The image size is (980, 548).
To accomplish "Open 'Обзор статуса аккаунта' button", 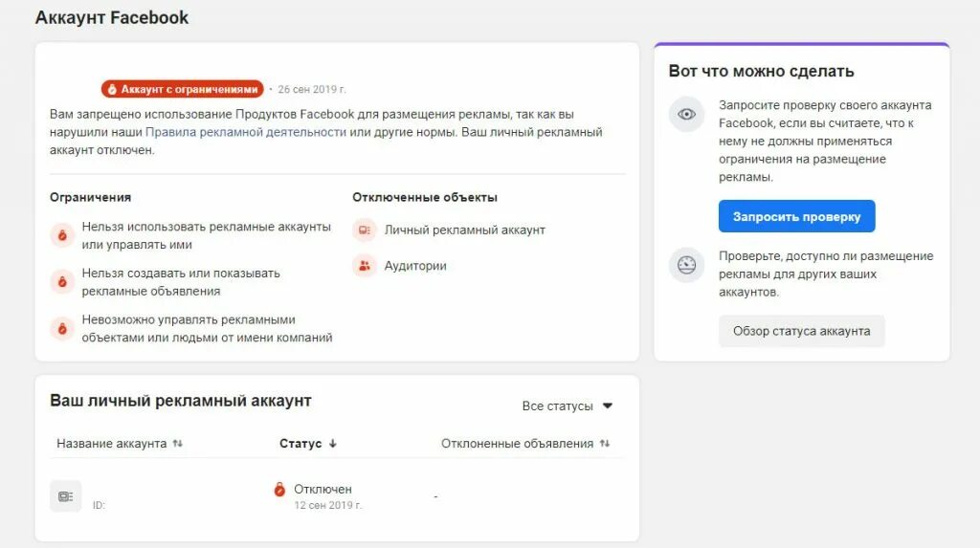I will coord(801,331).
